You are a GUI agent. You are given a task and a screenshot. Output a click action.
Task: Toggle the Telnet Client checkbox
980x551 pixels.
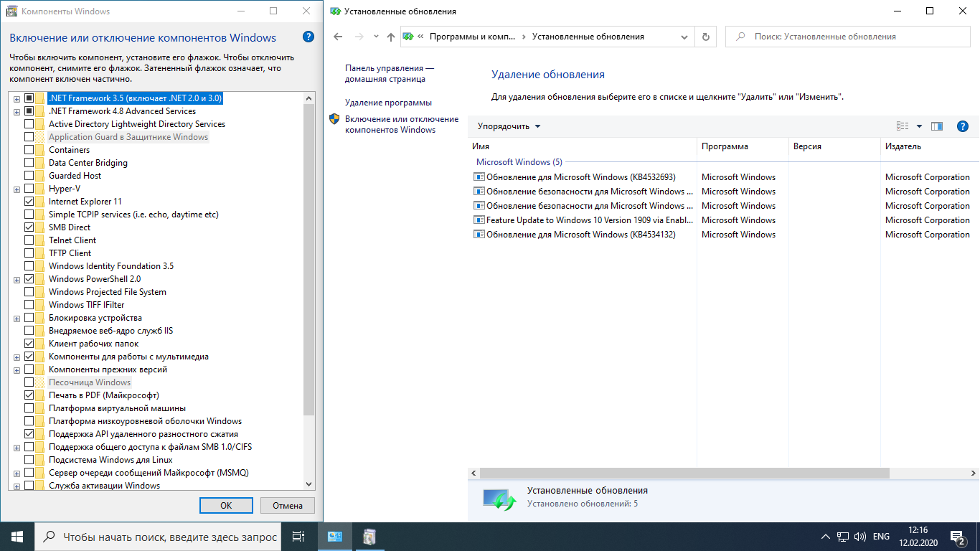[29, 240]
